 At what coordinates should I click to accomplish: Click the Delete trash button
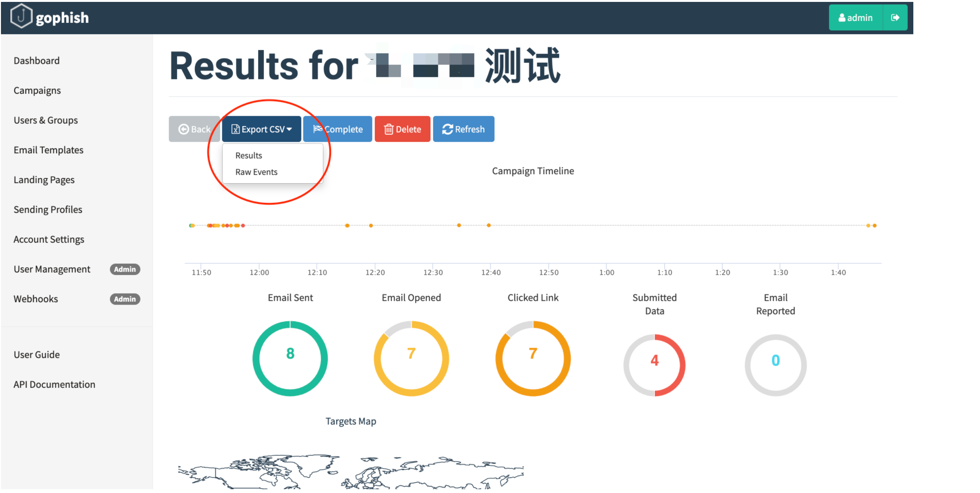(402, 129)
